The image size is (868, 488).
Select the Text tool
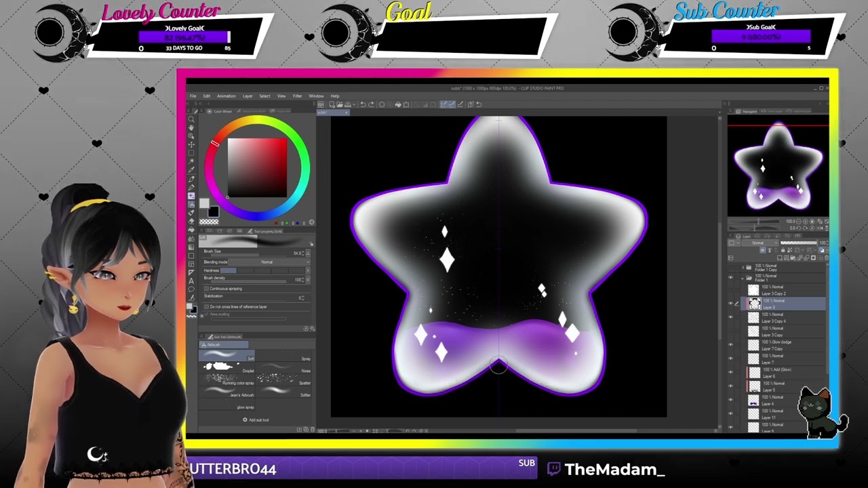coord(191,281)
